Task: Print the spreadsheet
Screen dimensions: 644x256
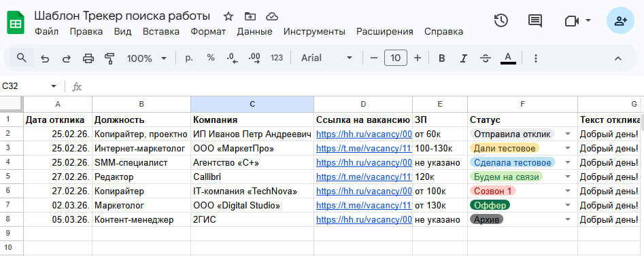Action: (88, 58)
